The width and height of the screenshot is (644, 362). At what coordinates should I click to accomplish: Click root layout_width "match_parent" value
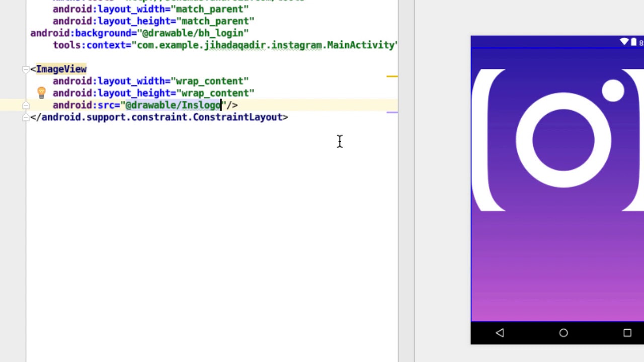click(x=209, y=9)
